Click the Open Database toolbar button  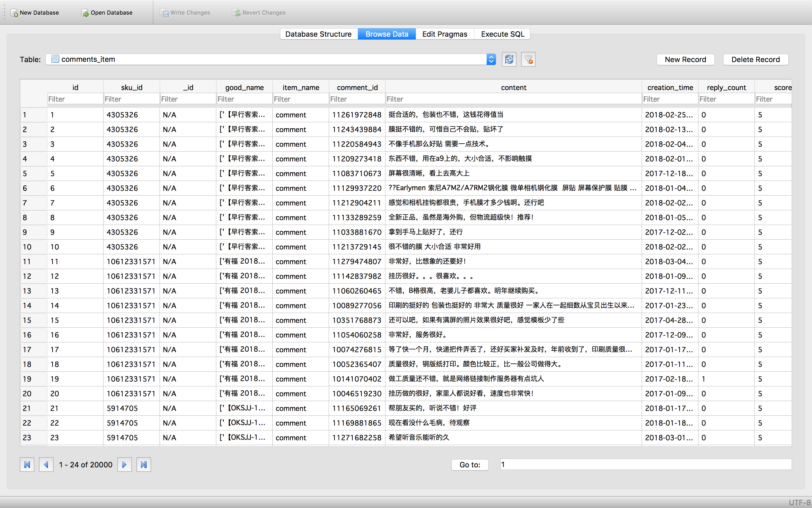coord(107,13)
